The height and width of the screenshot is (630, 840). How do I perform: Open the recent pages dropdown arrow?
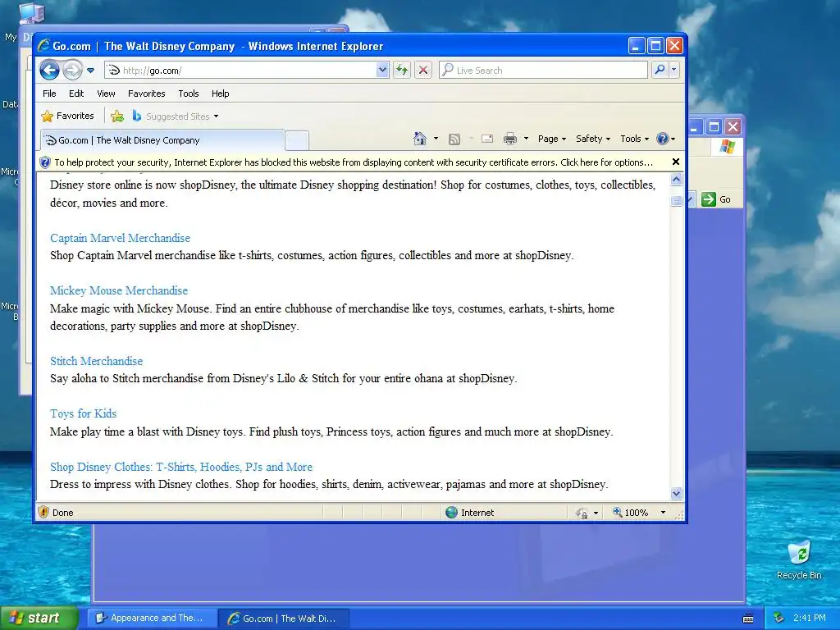coord(90,71)
